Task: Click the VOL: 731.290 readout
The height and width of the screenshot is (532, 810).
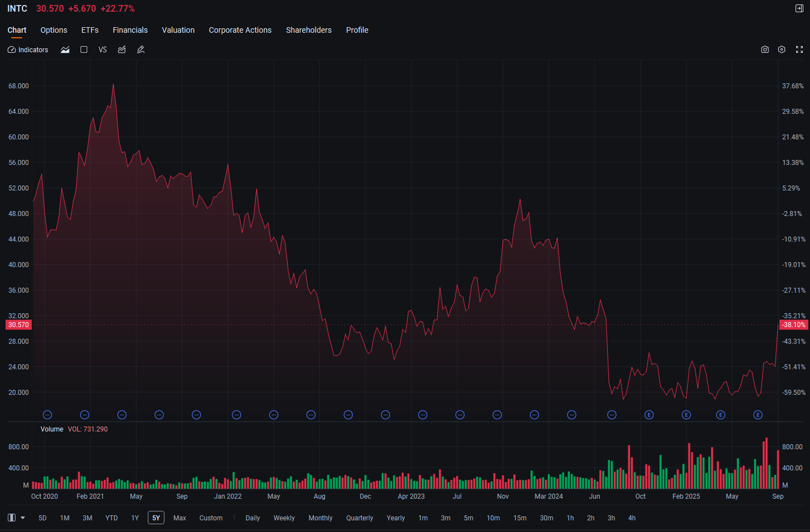Action: pyautogui.click(x=88, y=429)
